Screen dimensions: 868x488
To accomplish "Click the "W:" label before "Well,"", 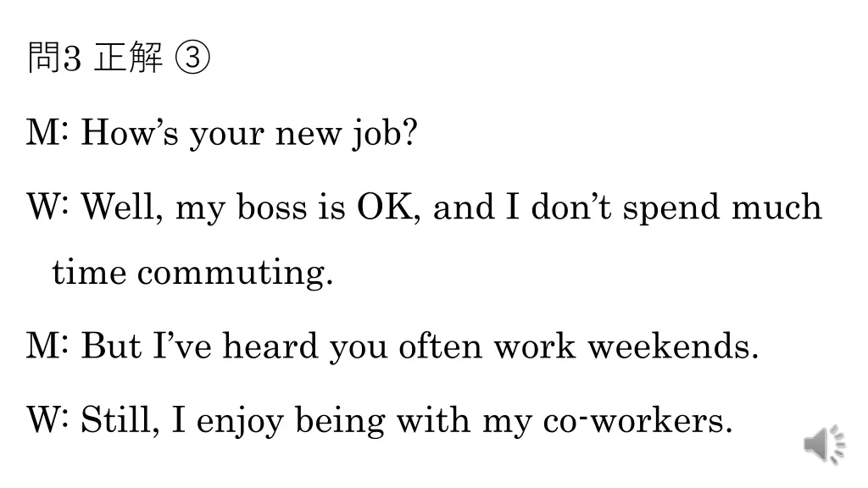I will 47,207.
